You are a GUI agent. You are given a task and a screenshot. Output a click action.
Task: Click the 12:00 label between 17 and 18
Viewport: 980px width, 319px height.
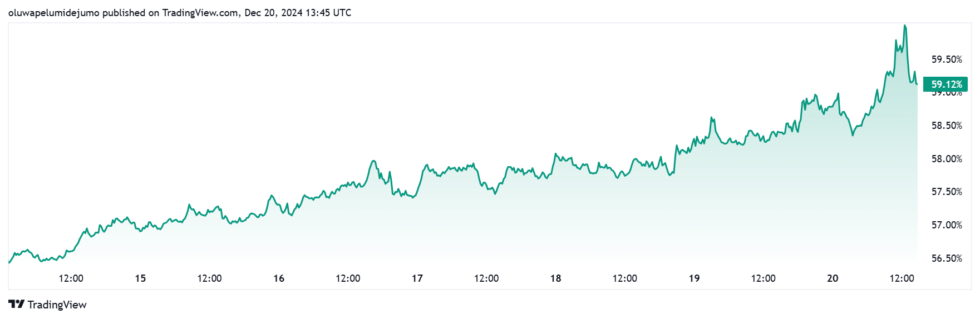coord(486,278)
